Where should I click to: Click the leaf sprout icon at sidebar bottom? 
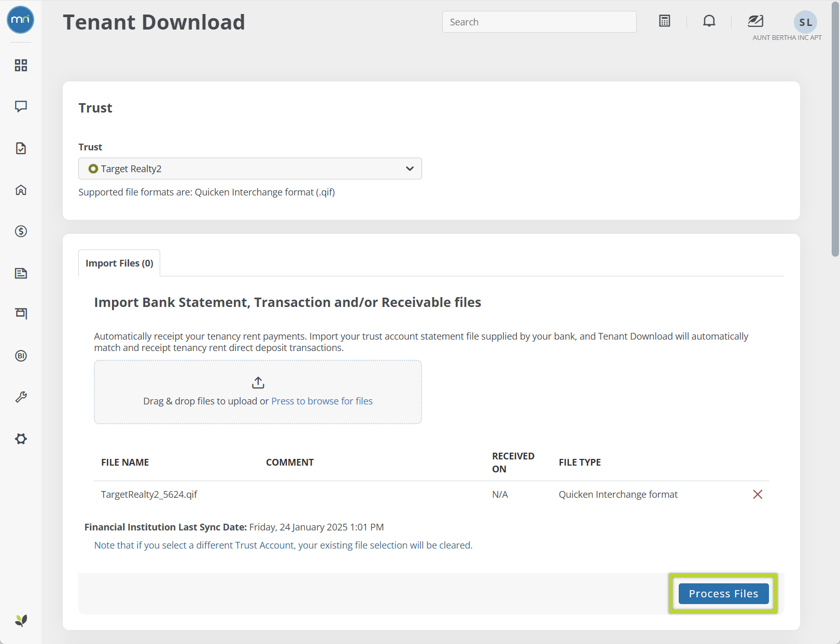pyautogui.click(x=21, y=620)
